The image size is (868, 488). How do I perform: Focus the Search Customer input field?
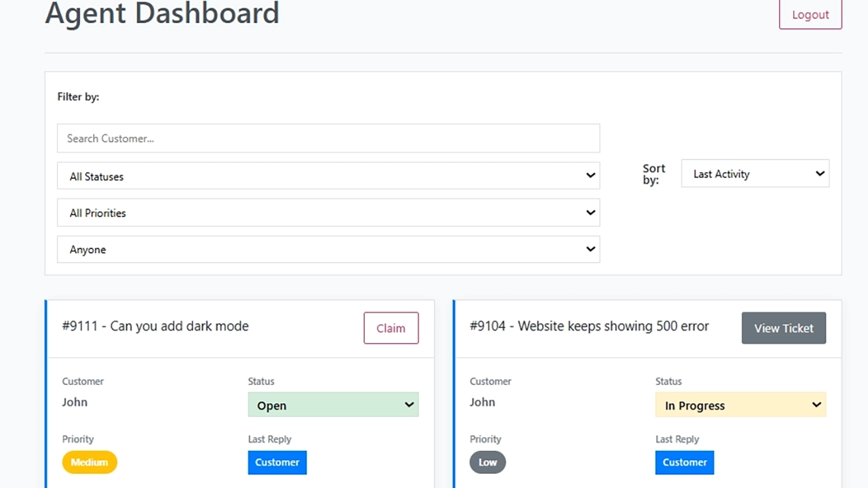pos(328,138)
